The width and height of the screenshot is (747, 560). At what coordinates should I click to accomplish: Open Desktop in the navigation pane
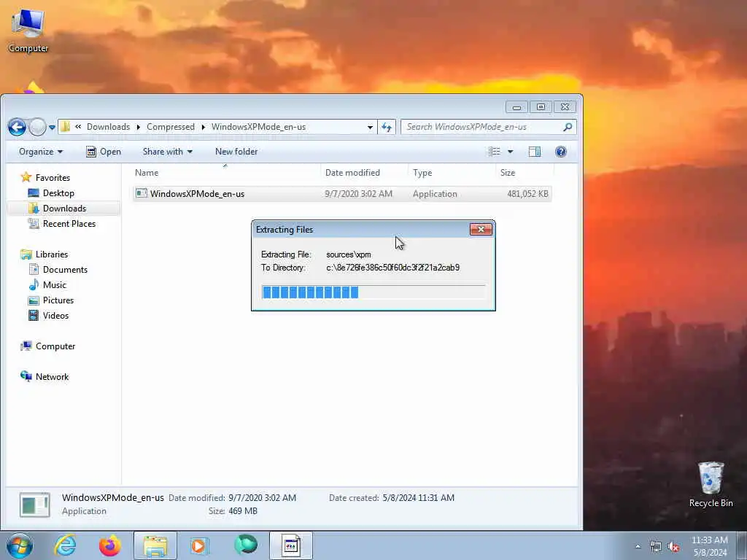tap(58, 192)
